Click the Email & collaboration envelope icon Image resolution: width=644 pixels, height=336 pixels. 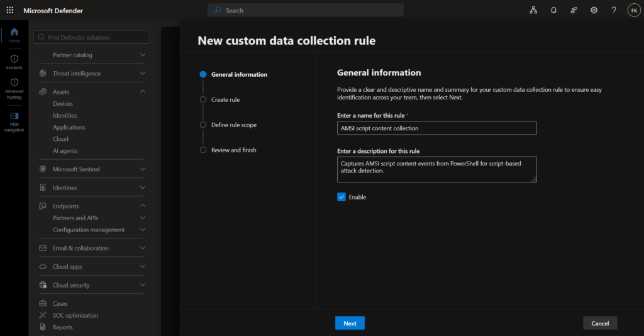[x=43, y=248]
